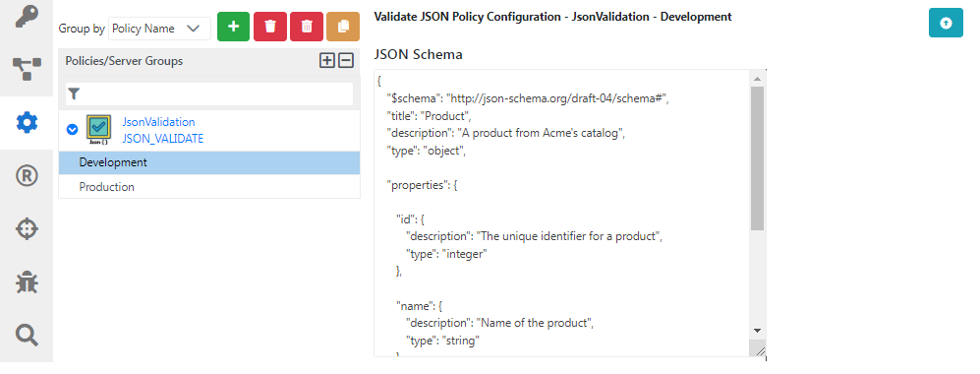Image resolution: width=980 pixels, height=374 pixels.
Task: Open the JsonValidation policy link
Action: (159, 122)
